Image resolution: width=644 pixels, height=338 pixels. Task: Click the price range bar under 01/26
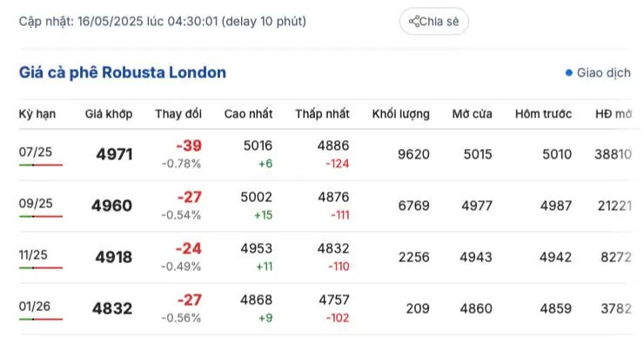pos(41,319)
